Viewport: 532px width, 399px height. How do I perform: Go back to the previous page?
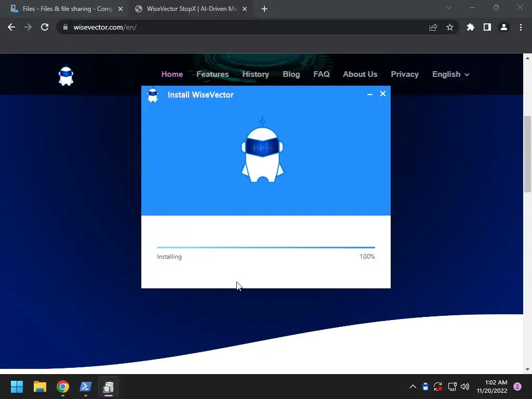[x=11, y=27]
